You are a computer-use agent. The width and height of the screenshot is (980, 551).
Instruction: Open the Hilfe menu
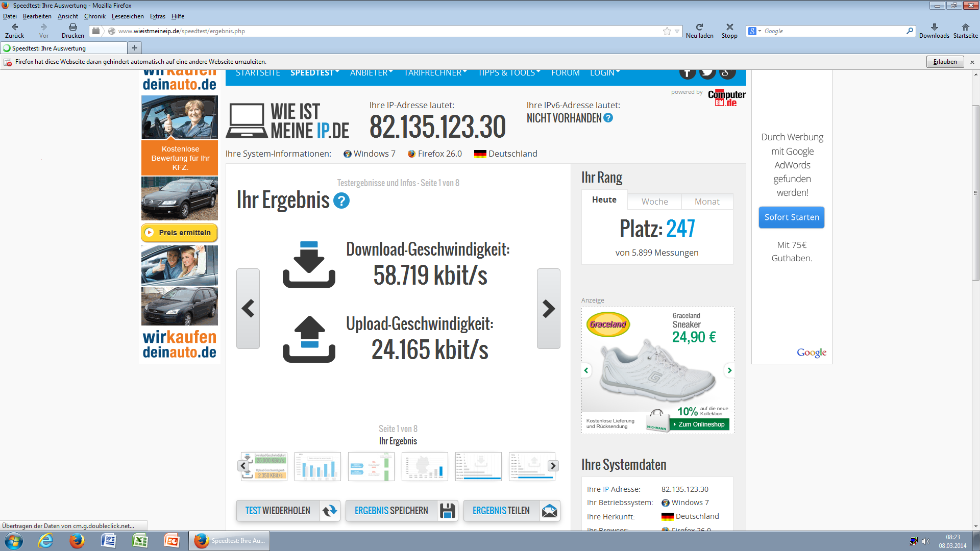178,16
